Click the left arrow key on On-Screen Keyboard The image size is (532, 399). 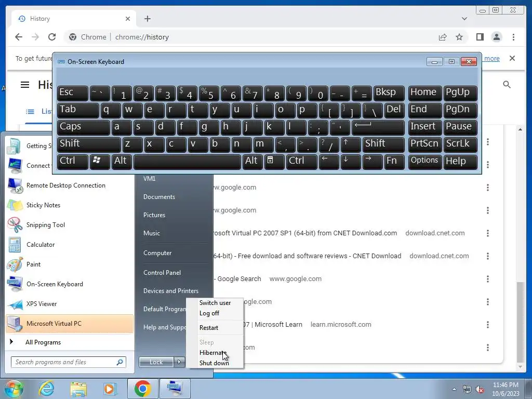(329, 161)
